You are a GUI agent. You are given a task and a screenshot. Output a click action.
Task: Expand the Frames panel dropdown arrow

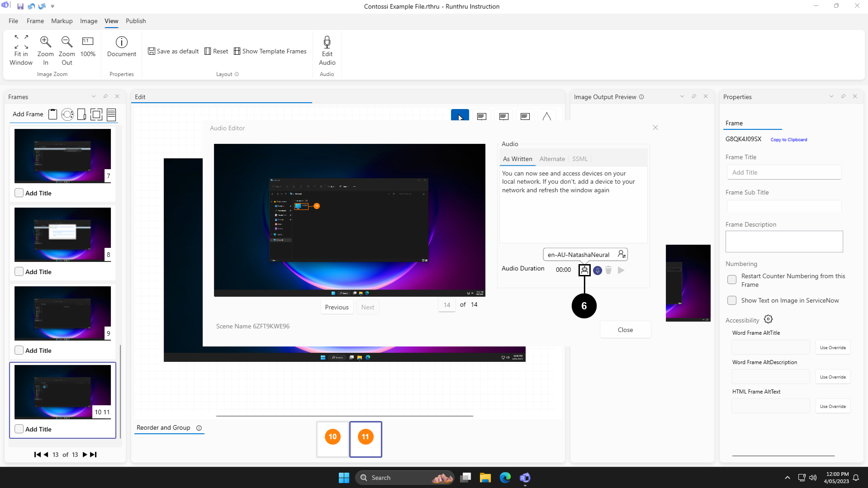(x=94, y=96)
